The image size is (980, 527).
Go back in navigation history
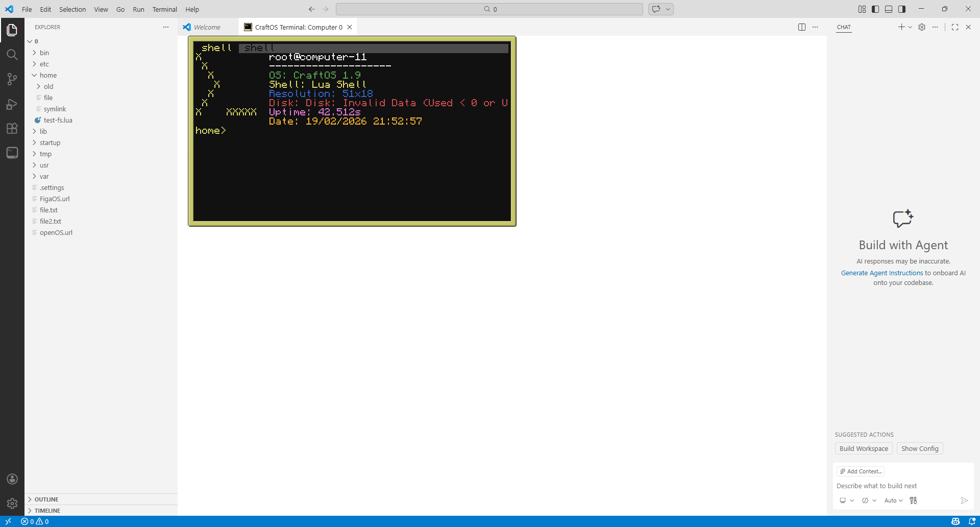[312, 9]
